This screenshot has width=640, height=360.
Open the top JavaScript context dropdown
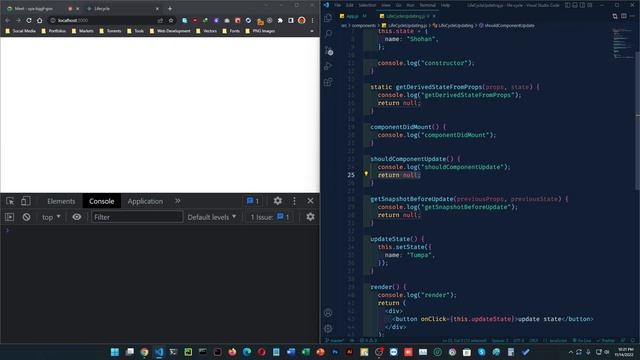(51, 217)
